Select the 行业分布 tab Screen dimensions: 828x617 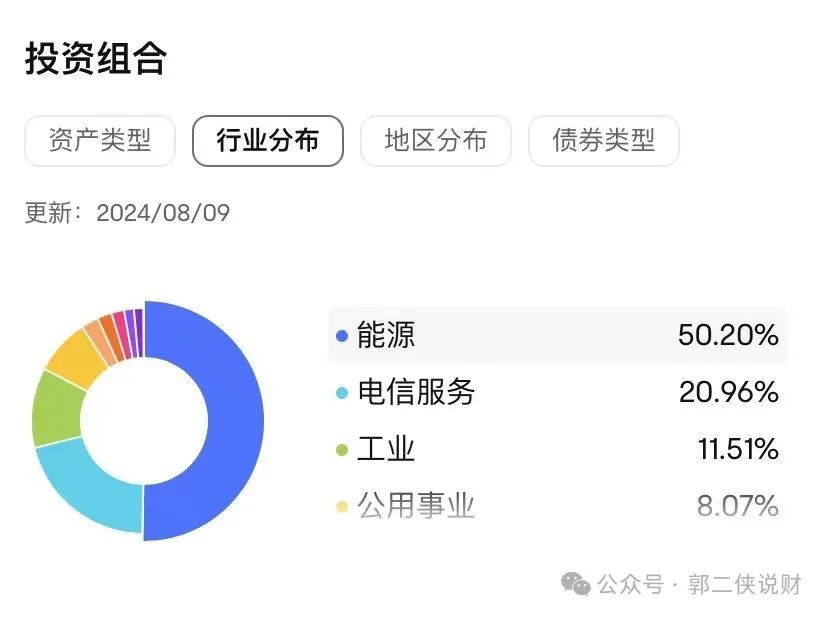coord(268,141)
